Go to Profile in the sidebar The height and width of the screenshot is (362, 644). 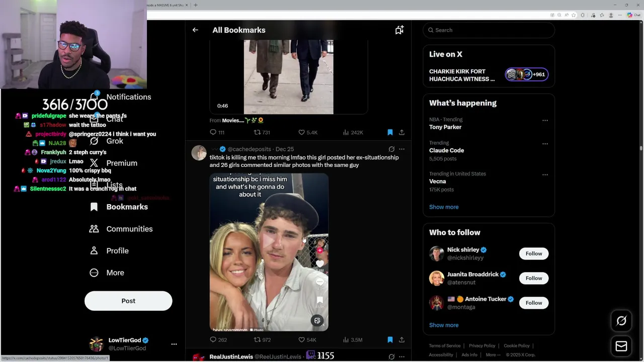coord(109,250)
